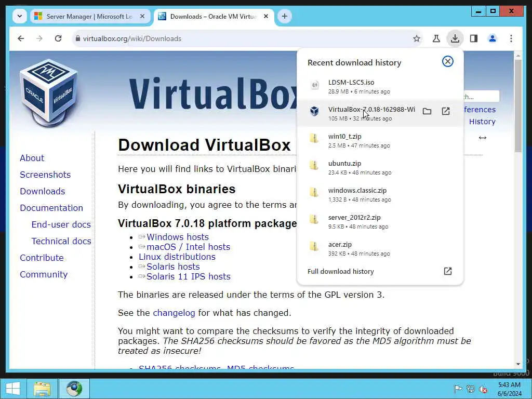Click the Action Center flag tray icon
The width and height of the screenshot is (532, 399).
(x=458, y=389)
